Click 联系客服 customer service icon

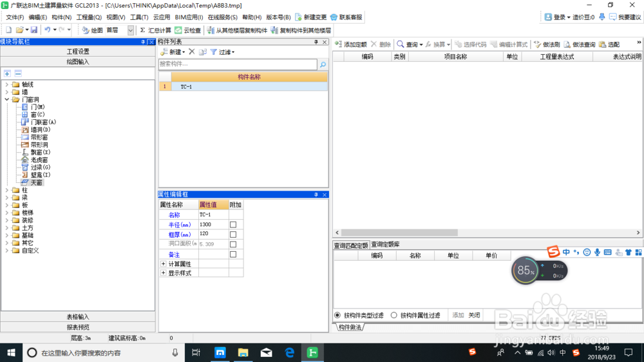tap(346, 17)
